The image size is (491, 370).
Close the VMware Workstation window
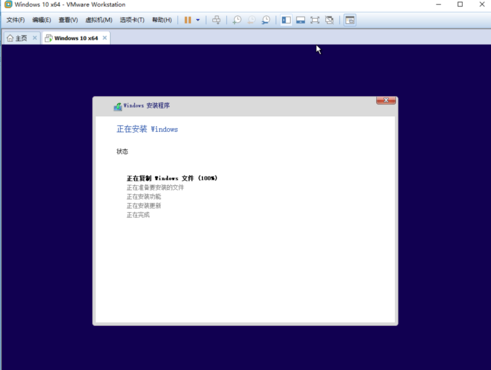click(482, 4)
